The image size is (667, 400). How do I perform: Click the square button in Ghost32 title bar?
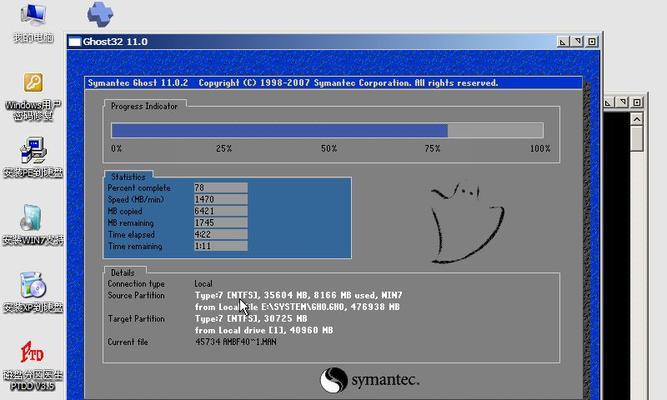tap(592, 41)
